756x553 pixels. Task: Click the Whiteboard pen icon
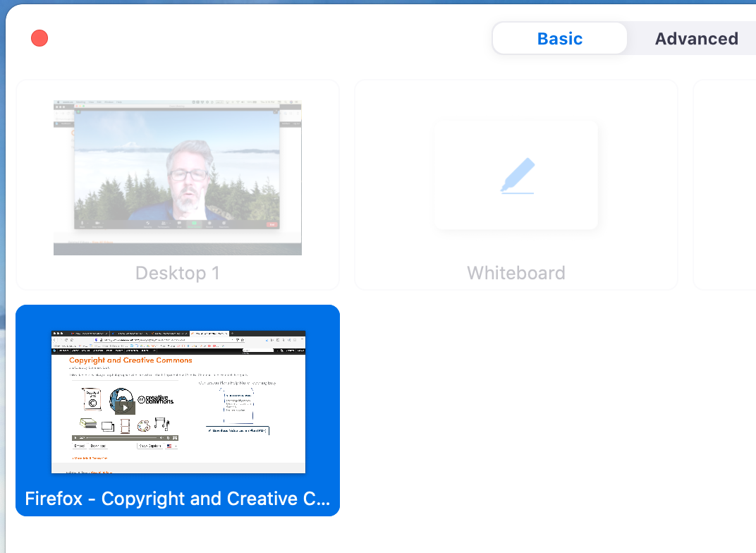click(518, 176)
